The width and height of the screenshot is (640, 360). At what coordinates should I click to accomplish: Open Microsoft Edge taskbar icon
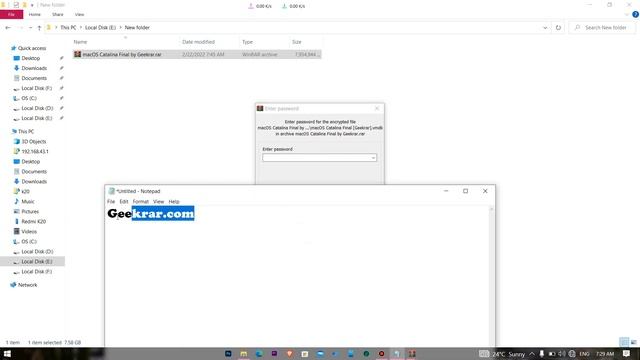(x=259, y=354)
